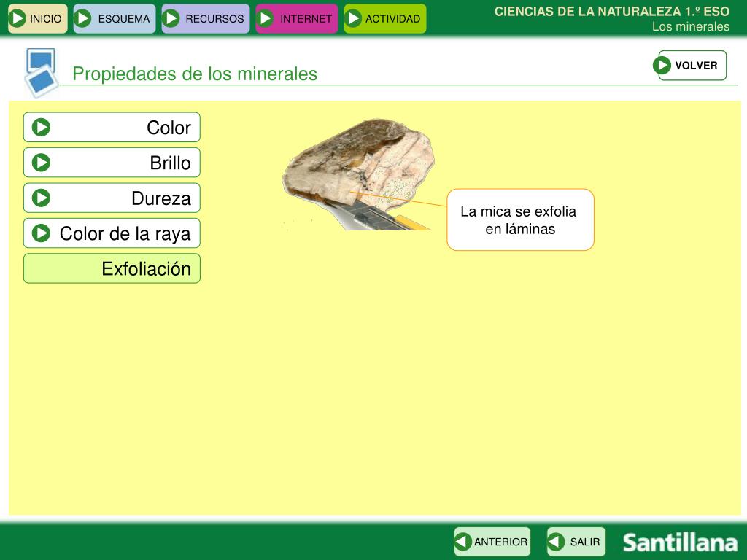Select the ACTIVIDAD tab
Image resolution: width=747 pixels, height=560 pixels.
pos(385,18)
